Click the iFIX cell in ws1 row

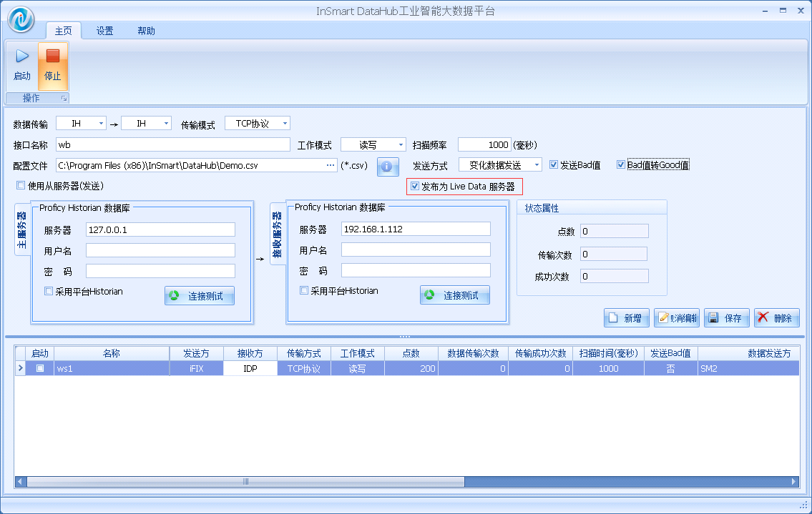point(196,369)
